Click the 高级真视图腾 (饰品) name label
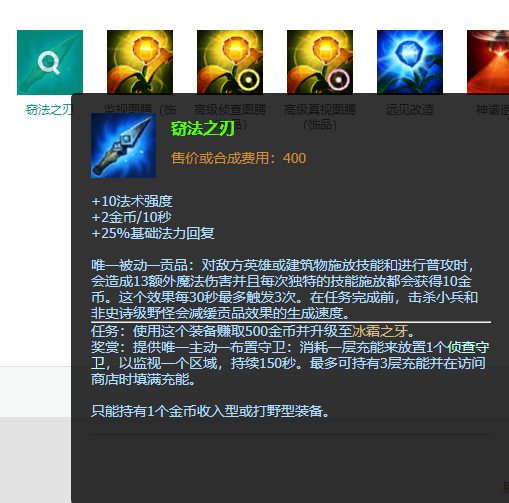Screen dimensions: 509x503 pos(320,117)
